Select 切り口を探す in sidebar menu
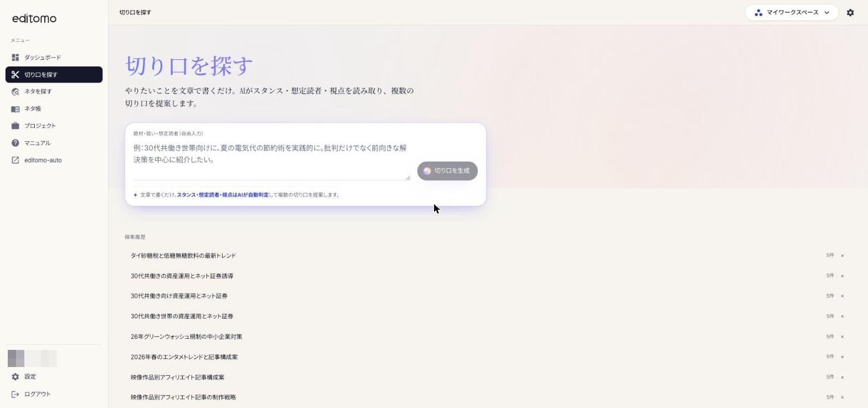The image size is (868, 408). [54, 75]
